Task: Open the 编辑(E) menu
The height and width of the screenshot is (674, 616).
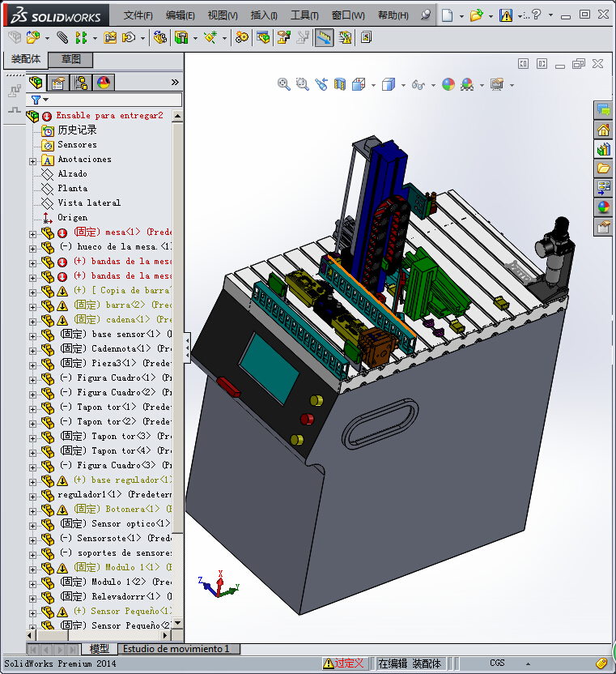Action: tap(180, 15)
